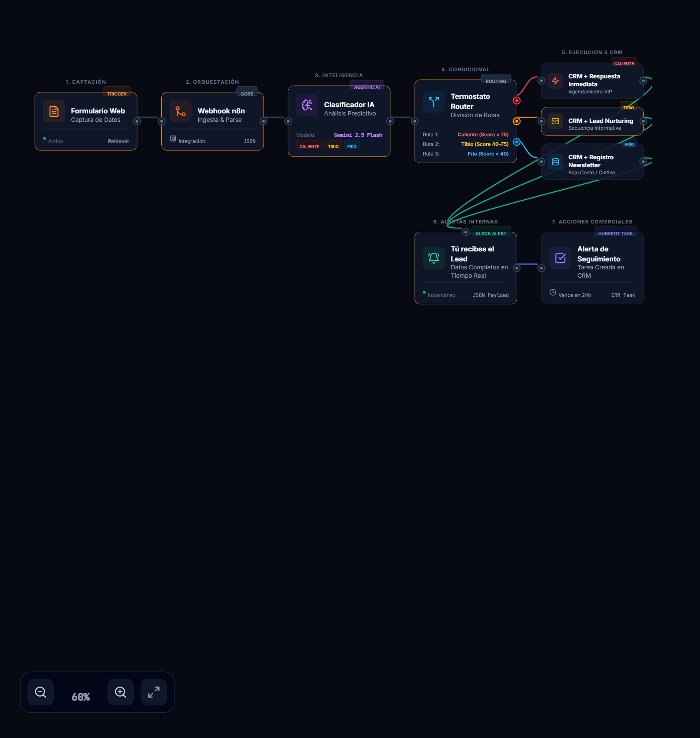Click the output port of Tú recibes el Lead
The height and width of the screenshot is (738, 700).
pos(517,268)
